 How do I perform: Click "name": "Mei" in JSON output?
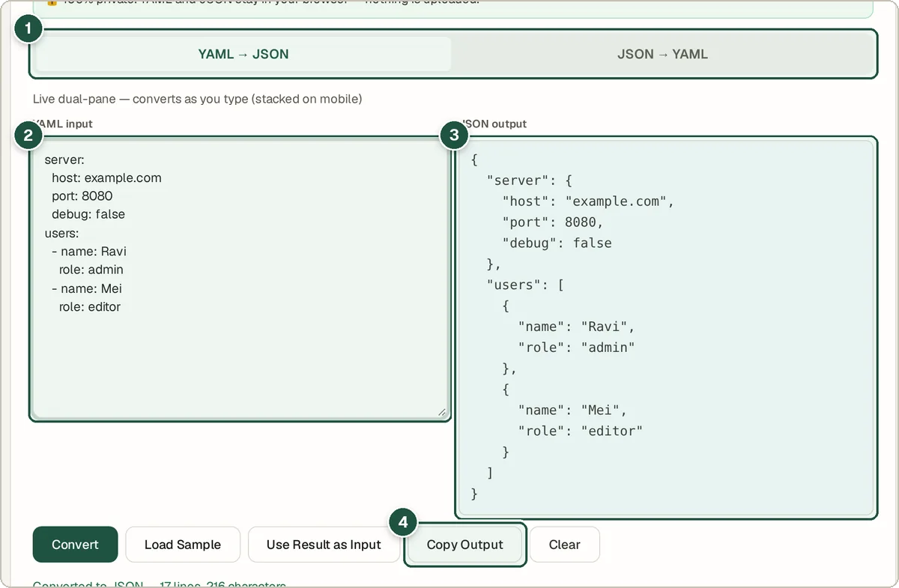573,410
